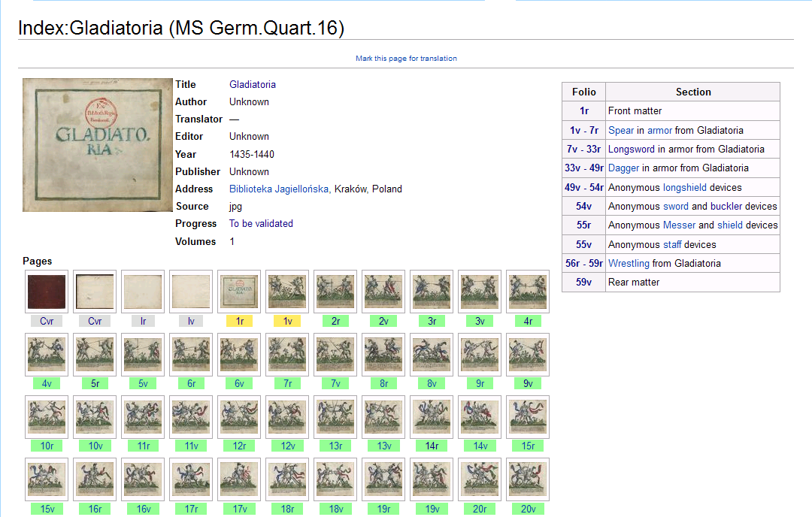Click the green 3r page label
Screen dimensions: 812x517
click(432, 322)
